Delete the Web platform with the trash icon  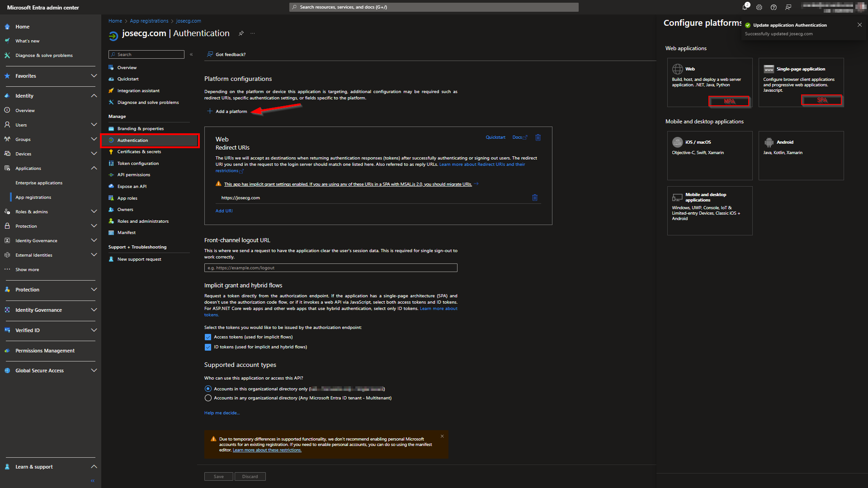click(x=538, y=137)
